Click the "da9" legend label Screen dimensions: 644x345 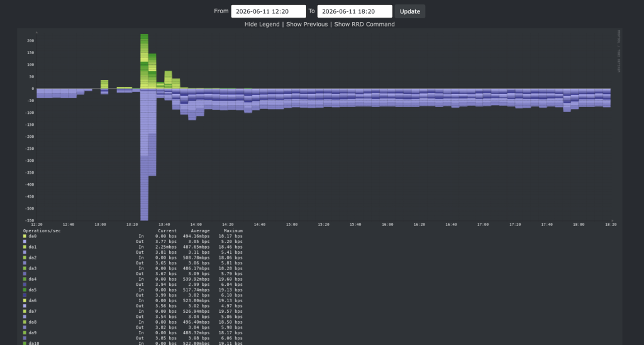tap(33, 332)
